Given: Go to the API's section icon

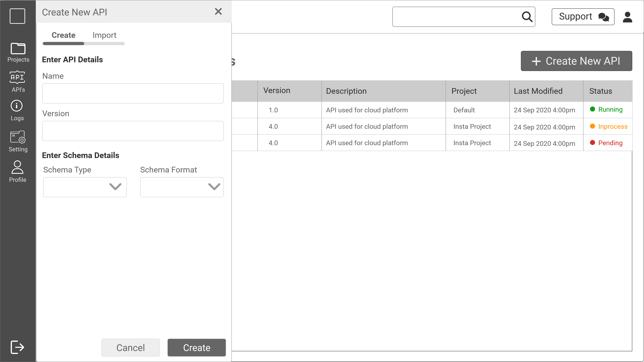Looking at the screenshot, I should [17, 77].
